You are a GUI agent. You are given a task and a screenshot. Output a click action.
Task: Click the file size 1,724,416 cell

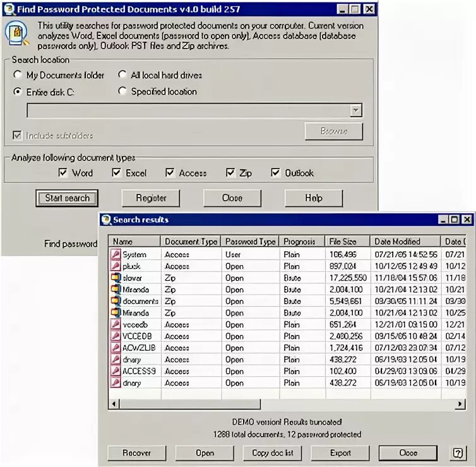point(346,348)
